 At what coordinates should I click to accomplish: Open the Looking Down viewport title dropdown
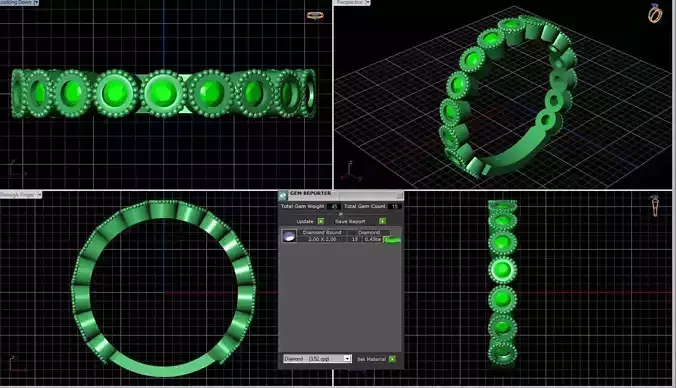(x=36, y=3)
